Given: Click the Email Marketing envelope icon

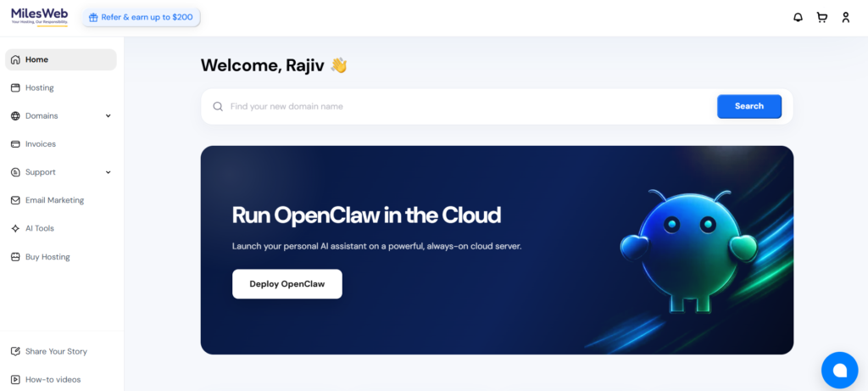Looking at the screenshot, I should 15,200.
